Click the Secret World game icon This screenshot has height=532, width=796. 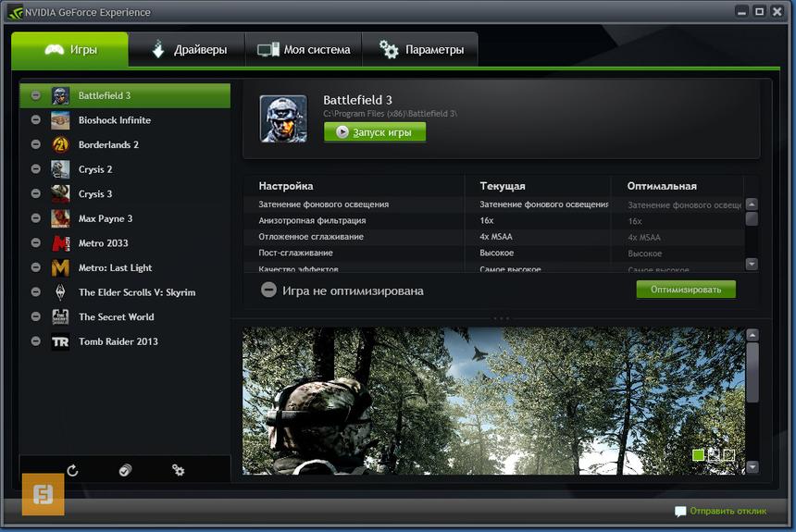60,317
